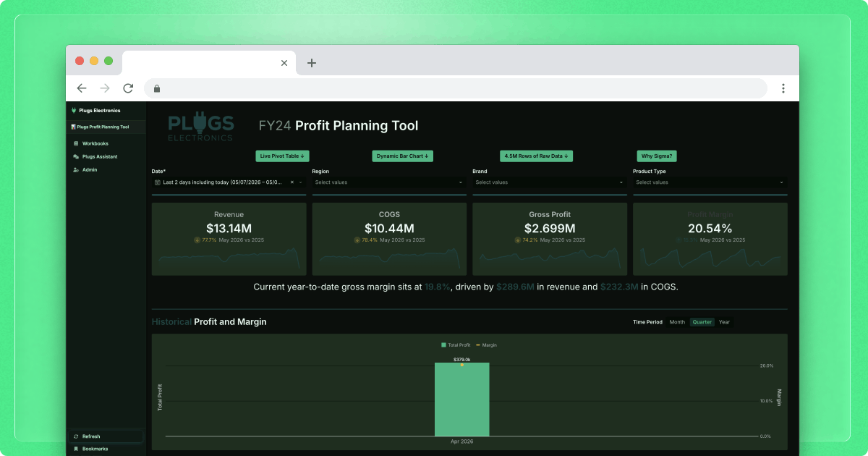868x456 pixels.
Task: Open the Region Select values dropdown
Action: coord(389,182)
